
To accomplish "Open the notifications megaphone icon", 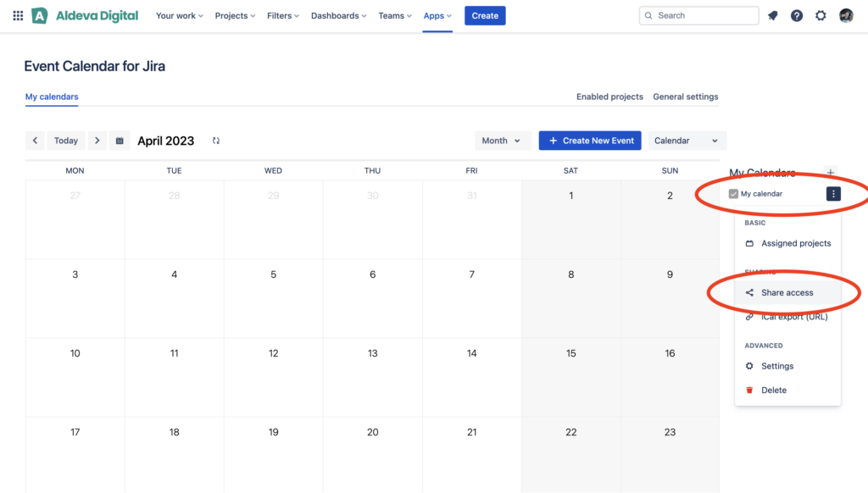I will pyautogui.click(x=773, y=15).
